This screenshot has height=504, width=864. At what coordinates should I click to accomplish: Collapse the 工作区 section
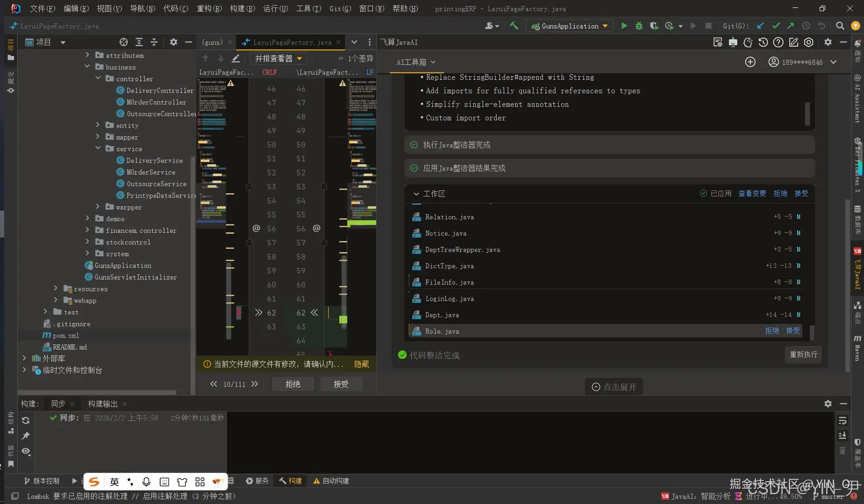point(416,194)
